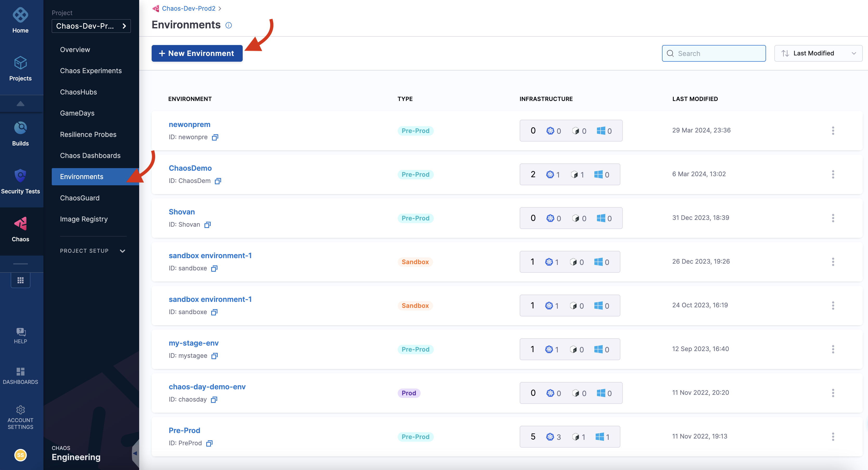Click the date 24 Oct 2023, 16:19
Viewport: 868px width, 470px height.
coord(700,305)
